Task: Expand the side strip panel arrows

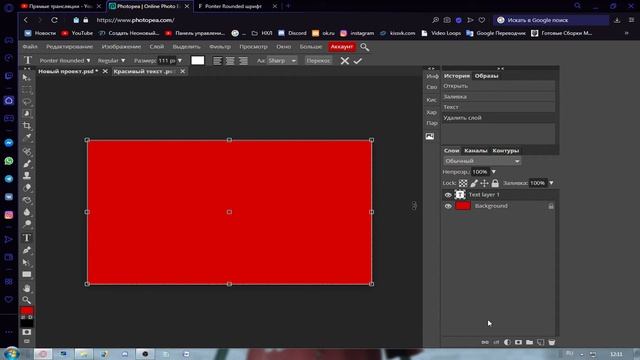Action: click(x=431, y=68)
